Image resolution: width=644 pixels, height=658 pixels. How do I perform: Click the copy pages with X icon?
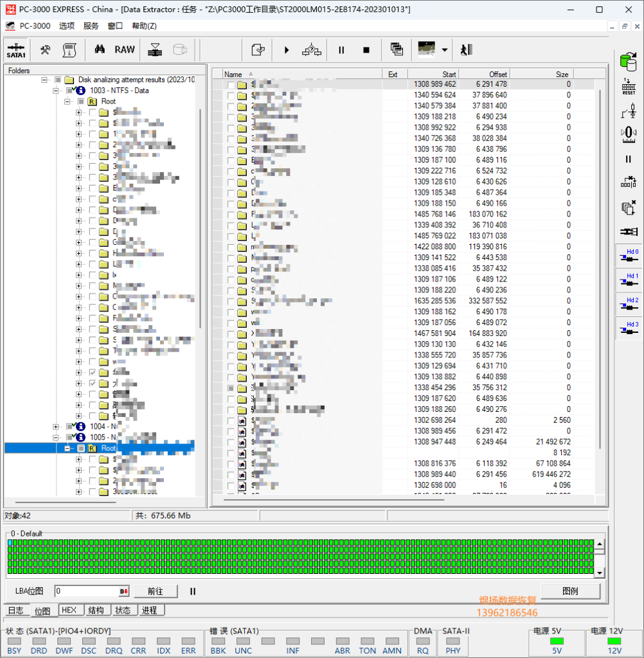pos(629,208)
